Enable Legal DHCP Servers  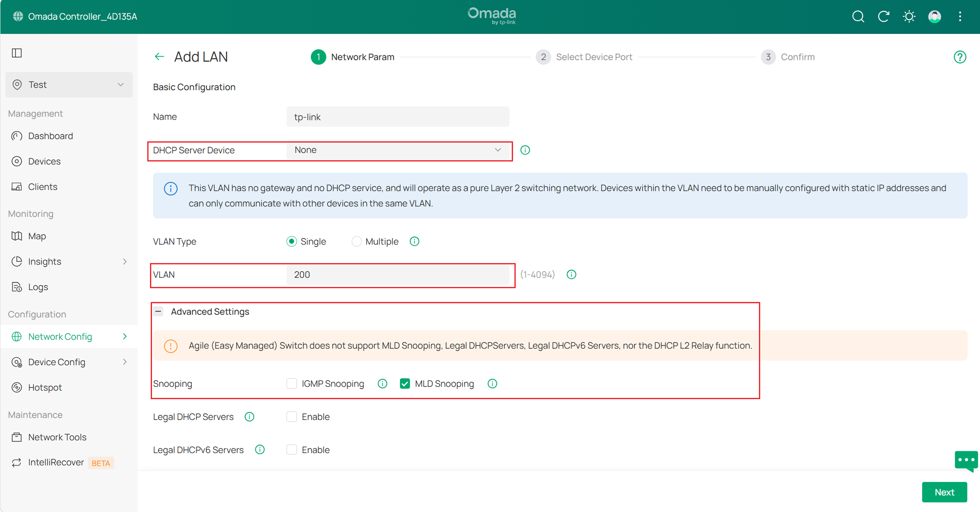pos(291,417)
